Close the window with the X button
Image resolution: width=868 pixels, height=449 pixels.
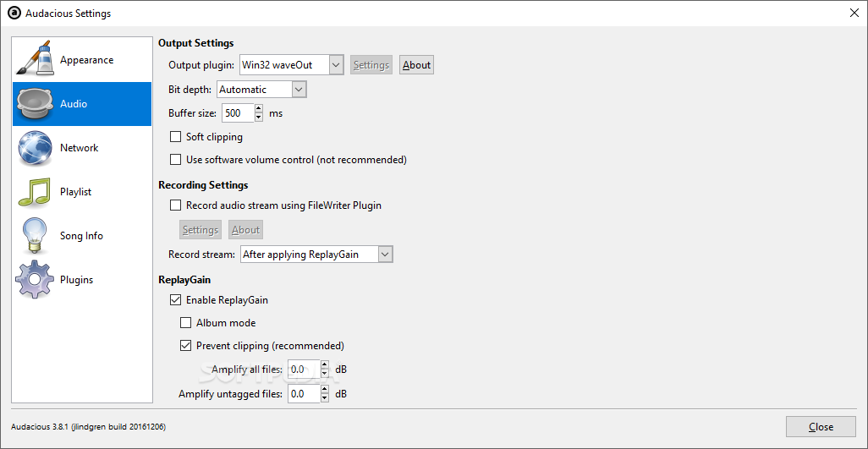click(854, 14)
